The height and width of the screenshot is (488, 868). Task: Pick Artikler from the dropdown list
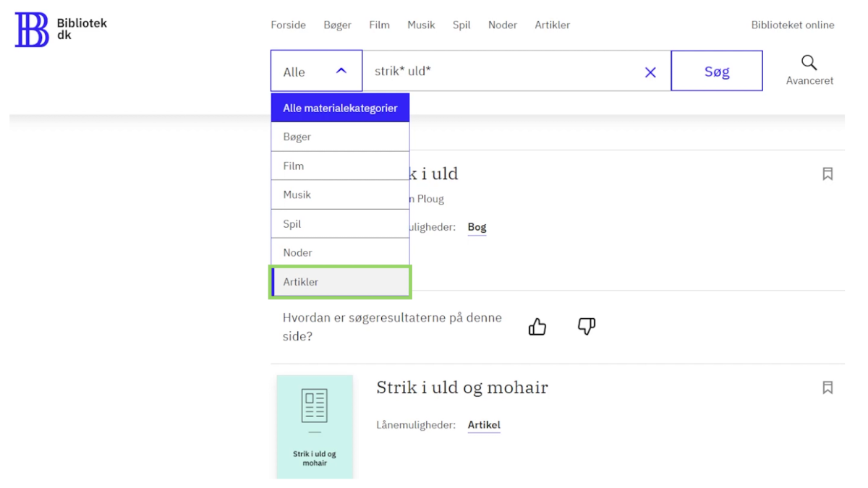[340, 282]
